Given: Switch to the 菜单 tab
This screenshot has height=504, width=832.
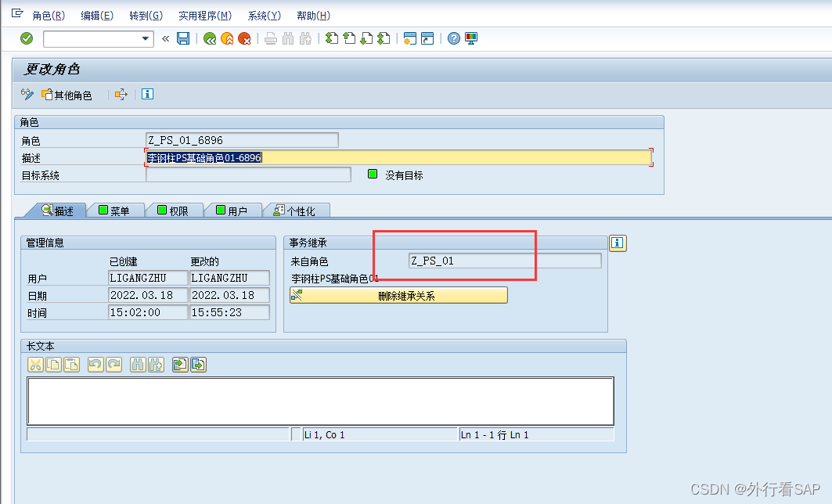Looking at the screenshot, I should pyautogui.click(x=114, y=211).
